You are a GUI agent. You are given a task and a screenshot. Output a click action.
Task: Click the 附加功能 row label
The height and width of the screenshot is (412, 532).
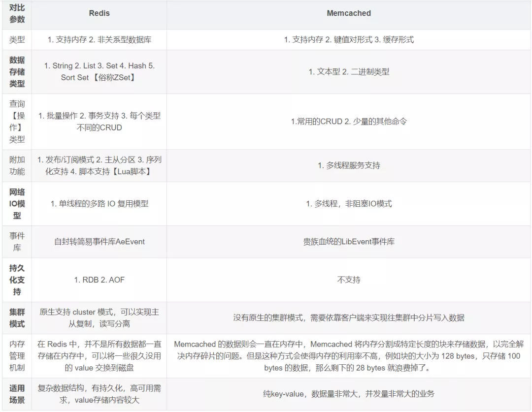tap(17, 165)
